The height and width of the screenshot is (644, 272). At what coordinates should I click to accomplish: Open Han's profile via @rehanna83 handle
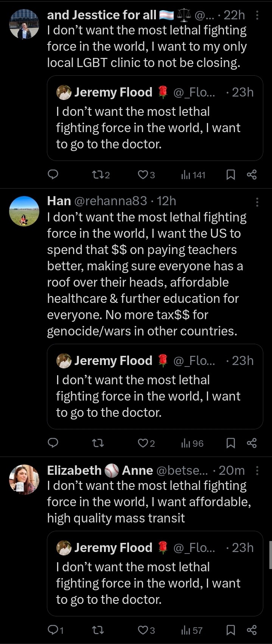110,201
